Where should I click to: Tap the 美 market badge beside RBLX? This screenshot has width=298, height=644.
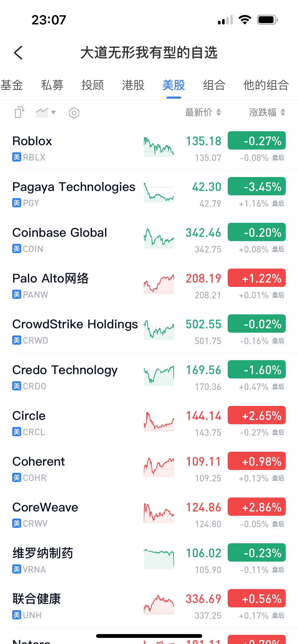pos(17,157)
